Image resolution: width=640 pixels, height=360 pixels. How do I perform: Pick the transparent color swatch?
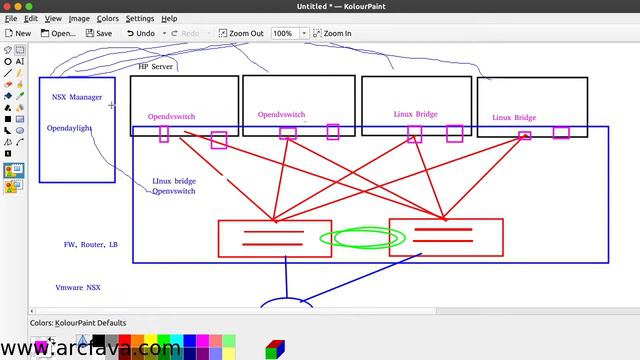pyautogui.click(x=82, y=341)
